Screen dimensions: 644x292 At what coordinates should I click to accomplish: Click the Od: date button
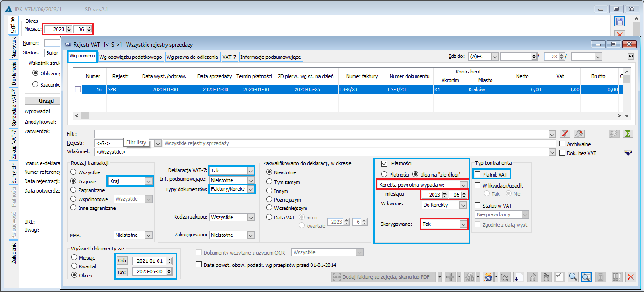coord(121,261)
